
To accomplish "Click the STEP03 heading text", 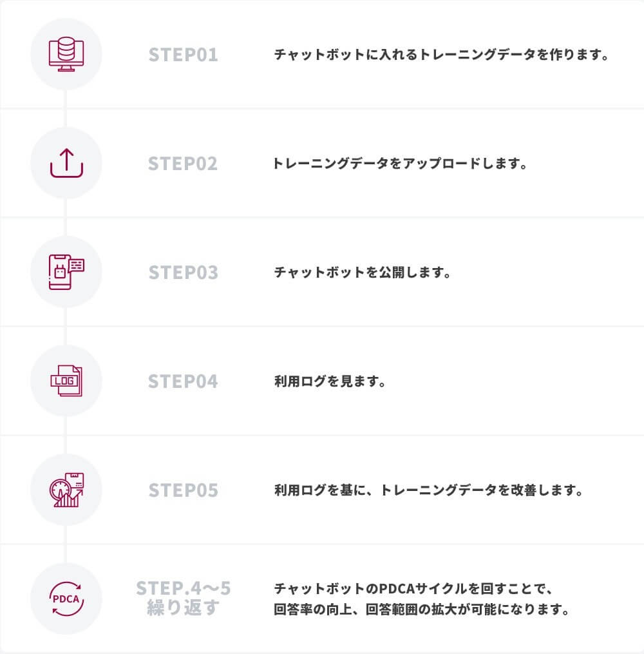I will pyautogui.click(x=183, y=273).
